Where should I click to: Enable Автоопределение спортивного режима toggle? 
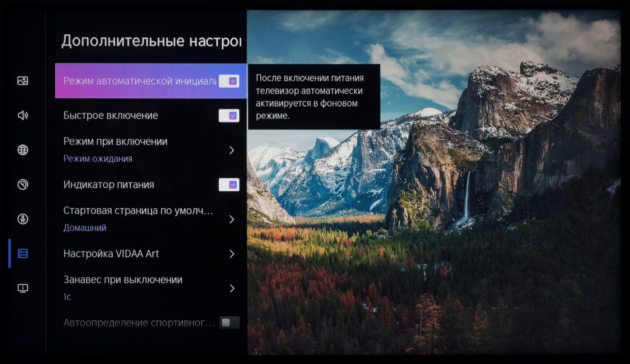click(229, 322)
